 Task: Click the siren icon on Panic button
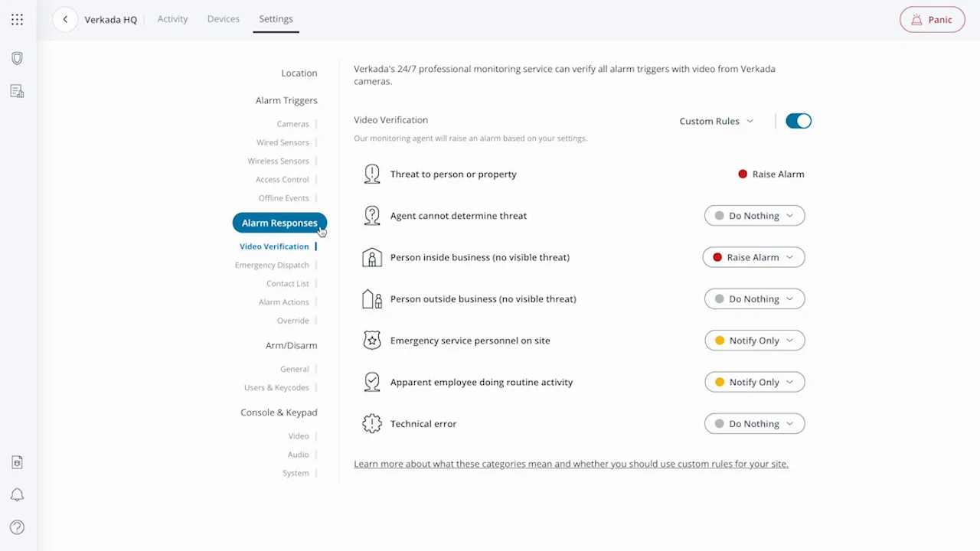[x=916, y=20]
